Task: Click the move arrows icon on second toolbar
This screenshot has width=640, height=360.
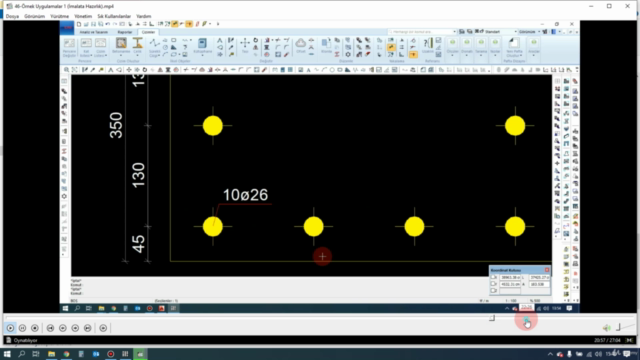Action: (129, 70)
